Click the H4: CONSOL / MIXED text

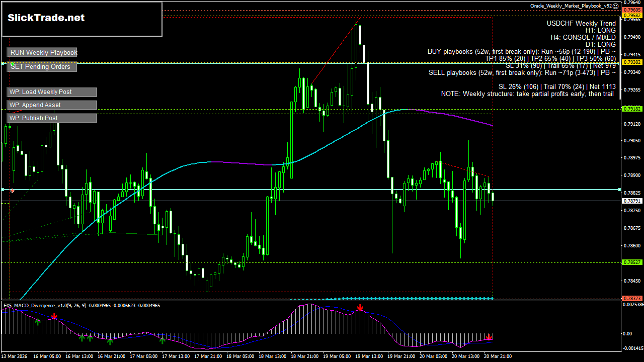(583, 37)
